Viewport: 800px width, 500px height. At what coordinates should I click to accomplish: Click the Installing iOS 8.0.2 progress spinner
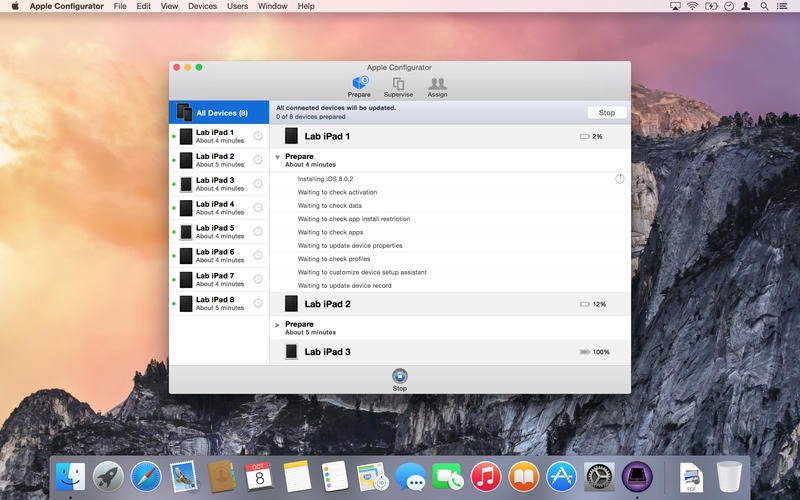[x=619, y=179]
